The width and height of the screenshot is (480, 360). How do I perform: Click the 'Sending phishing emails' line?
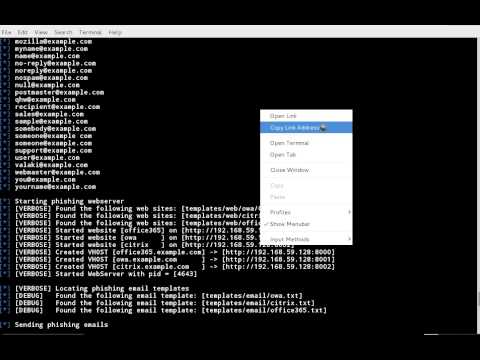pyautogui.click(x=61, y=325)
